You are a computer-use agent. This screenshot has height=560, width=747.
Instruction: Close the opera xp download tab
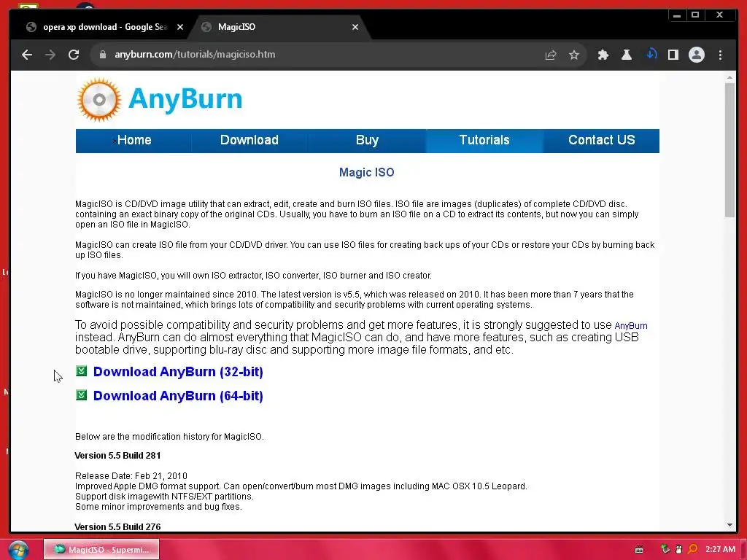tap(180, 27)
